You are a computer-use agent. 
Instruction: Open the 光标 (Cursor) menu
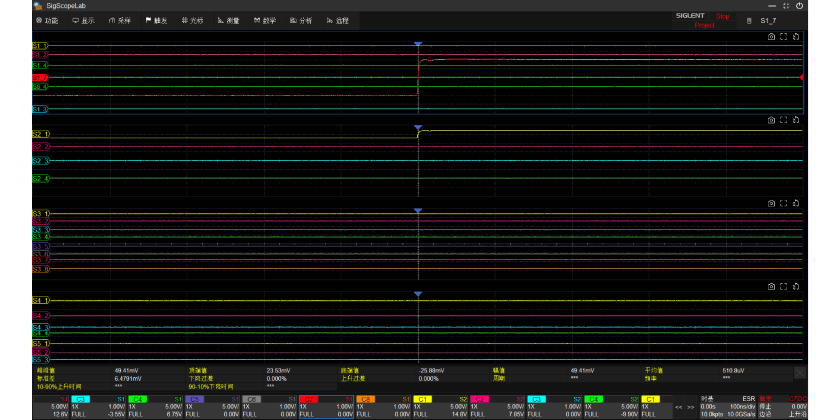click(x=191, y=20)
